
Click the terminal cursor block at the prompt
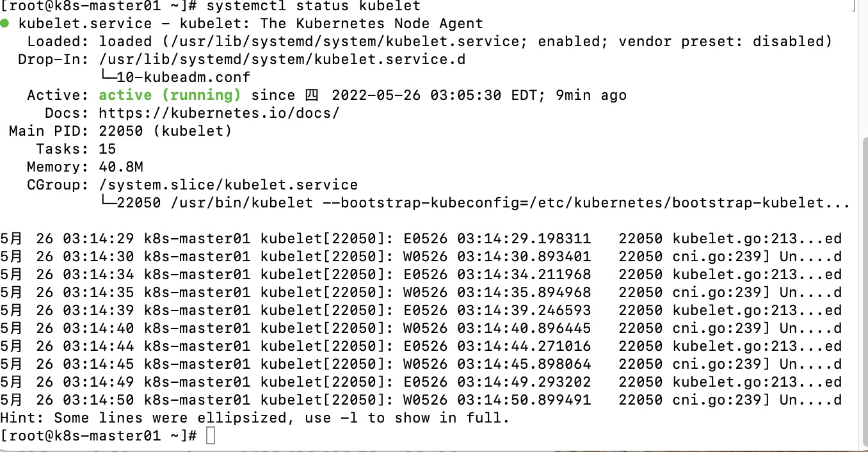[211, 436]
